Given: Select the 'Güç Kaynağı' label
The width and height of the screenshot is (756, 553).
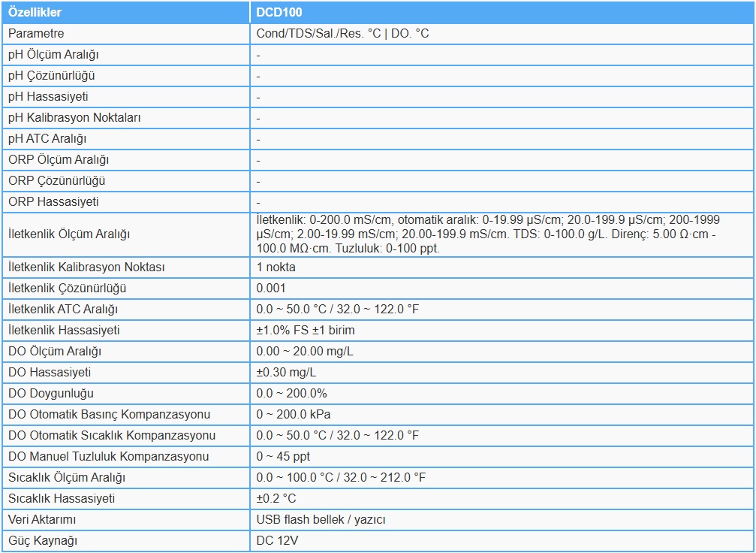Looking at the screenshot, I should pos(43,540).
